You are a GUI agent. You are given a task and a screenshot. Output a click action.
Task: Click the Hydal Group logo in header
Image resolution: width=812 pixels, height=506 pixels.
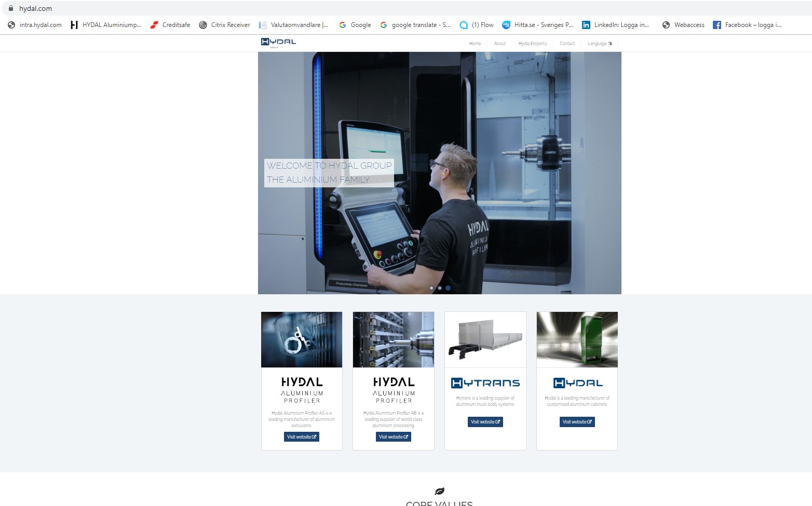pos(278,43)
